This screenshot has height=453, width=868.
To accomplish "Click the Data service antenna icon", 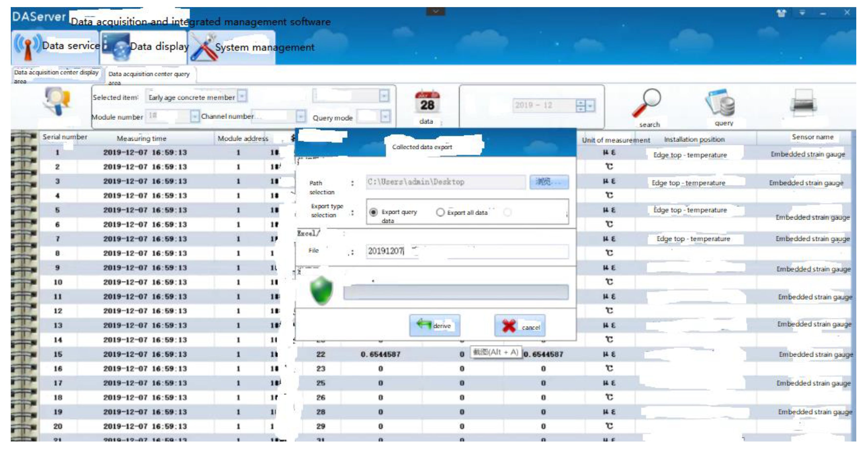I will coord(28,47).
